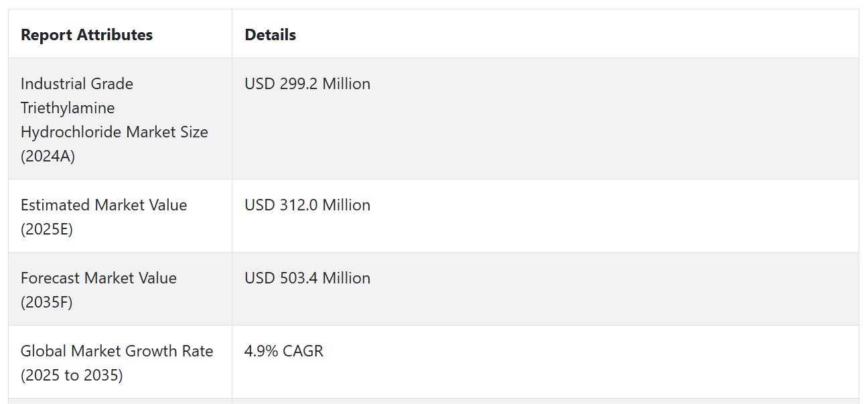The height and width of the screenshot is (404, 868).
Task: Click the USD 312.0 Million value
Action: coord(307,205)
